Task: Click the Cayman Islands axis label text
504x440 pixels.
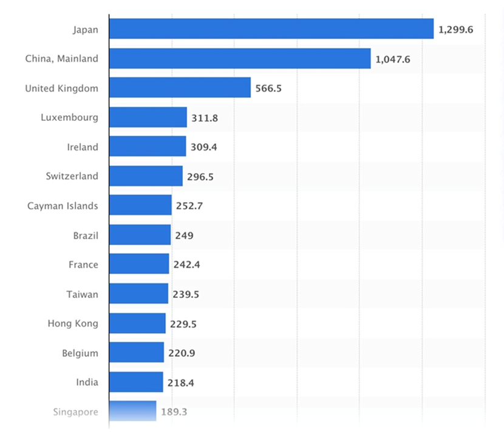Action: pyautogui.click(x=63, y=206)
